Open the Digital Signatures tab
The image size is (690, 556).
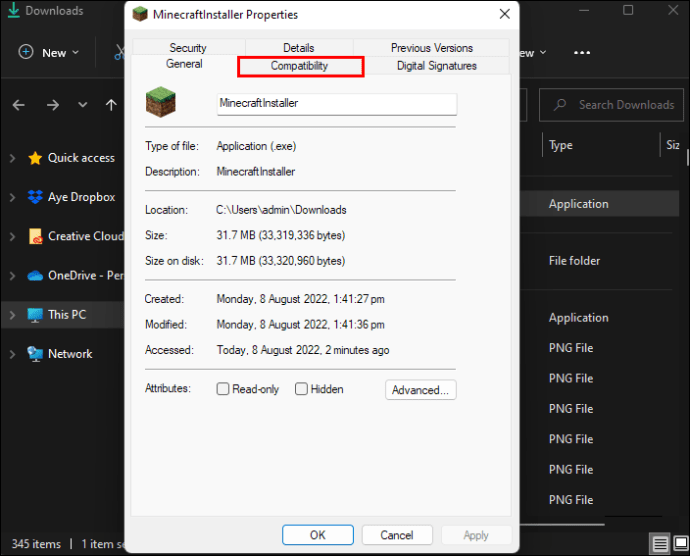tap(437, 66)
